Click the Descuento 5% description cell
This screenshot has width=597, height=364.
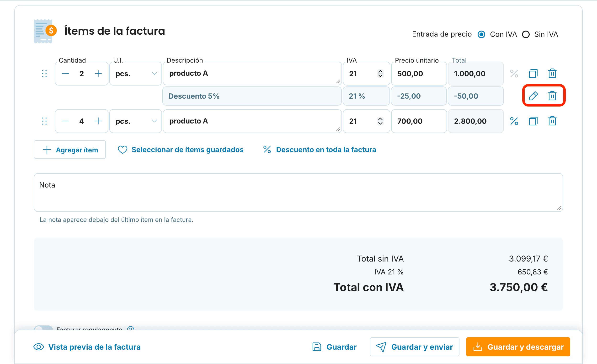click(252, 96)
